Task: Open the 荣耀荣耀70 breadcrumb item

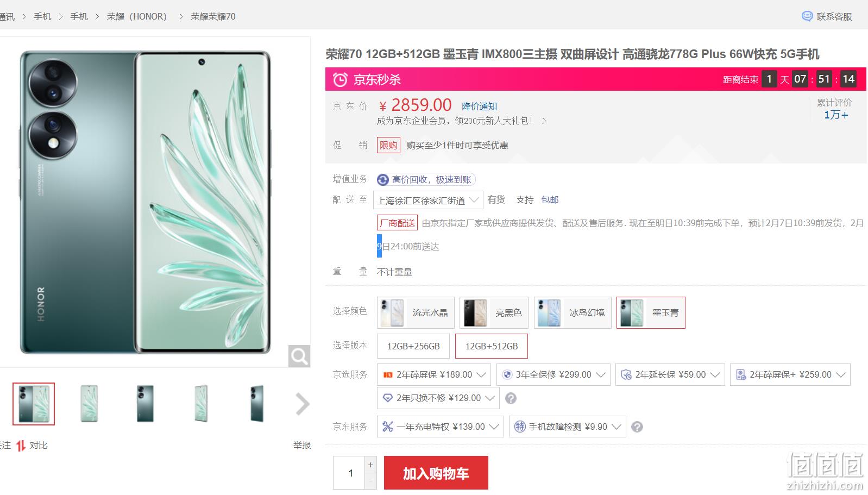Action: [x=213, y=16]
